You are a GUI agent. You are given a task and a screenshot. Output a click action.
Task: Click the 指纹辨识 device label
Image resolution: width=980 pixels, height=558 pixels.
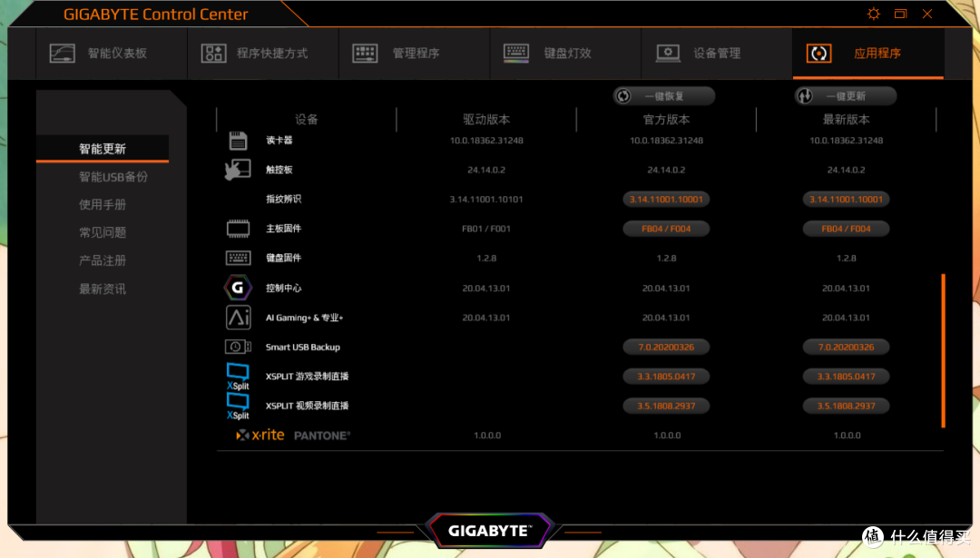pyautogui.click(x=284, y=199)
